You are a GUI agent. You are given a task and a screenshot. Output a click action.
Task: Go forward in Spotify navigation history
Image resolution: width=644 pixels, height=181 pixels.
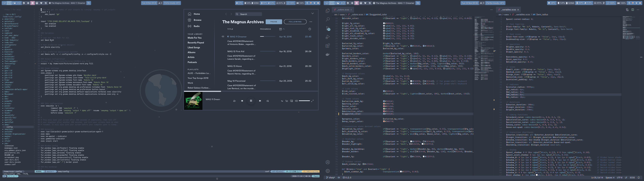coord(231,14)
